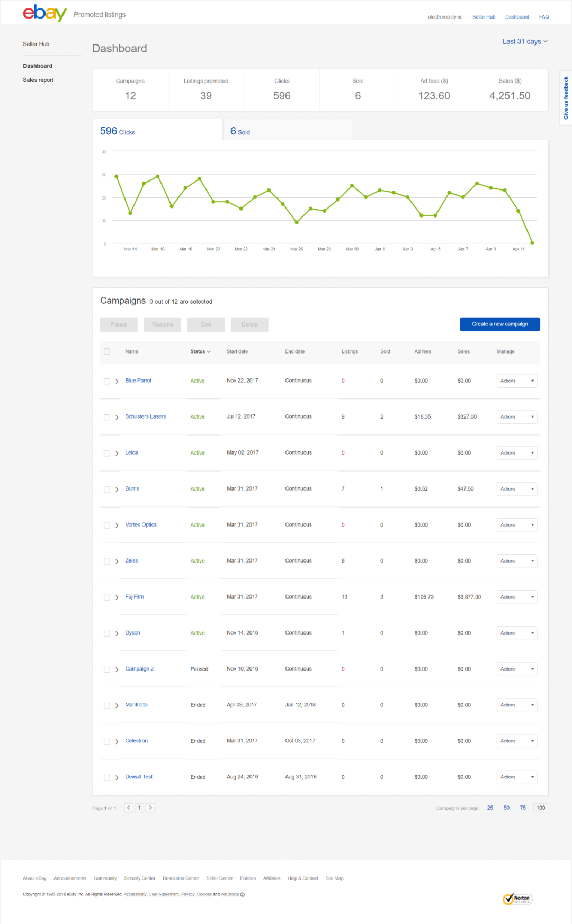Open Actions dropdown for Dewalt Test
Viewport: 572px width, 924px height.
pos(517,777)
